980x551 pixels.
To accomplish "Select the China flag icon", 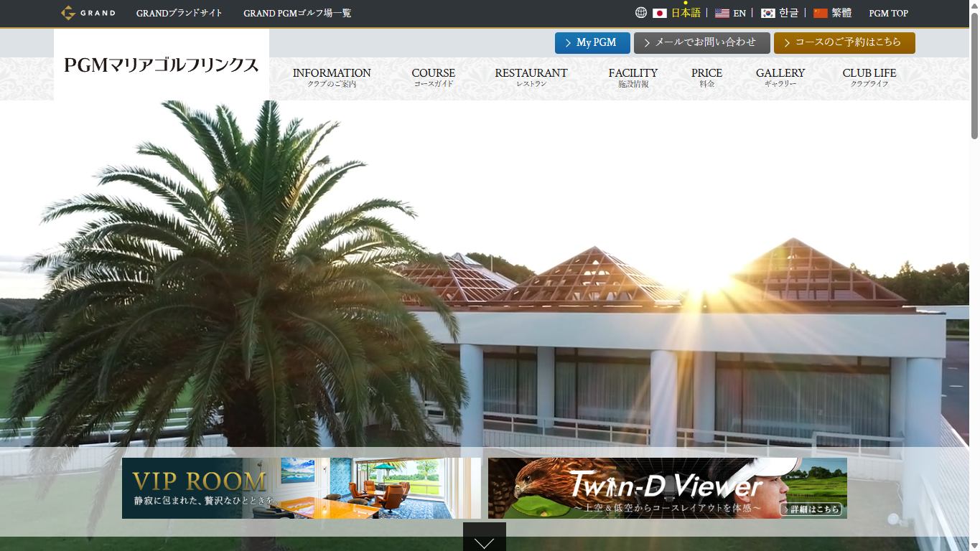I will [x=821, y=13].
